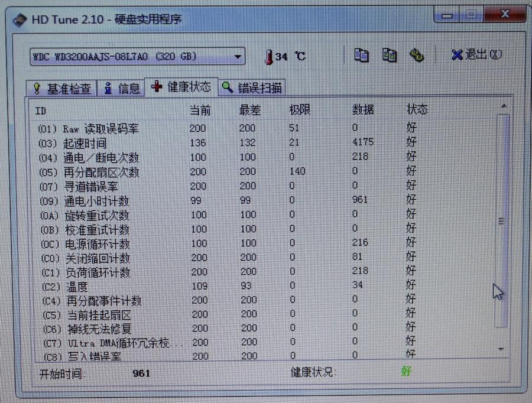Click the 状态 column header

(417, 109)
